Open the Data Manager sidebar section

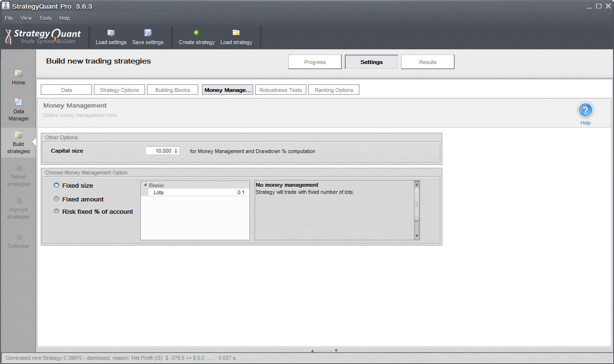[18, 109]
